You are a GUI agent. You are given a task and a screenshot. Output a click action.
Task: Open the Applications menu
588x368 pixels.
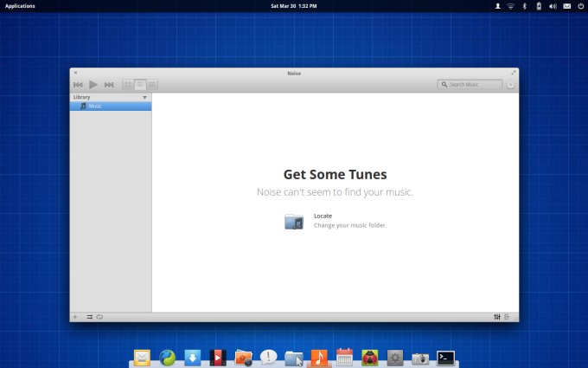pyautogui.click(x=20, y=6)
